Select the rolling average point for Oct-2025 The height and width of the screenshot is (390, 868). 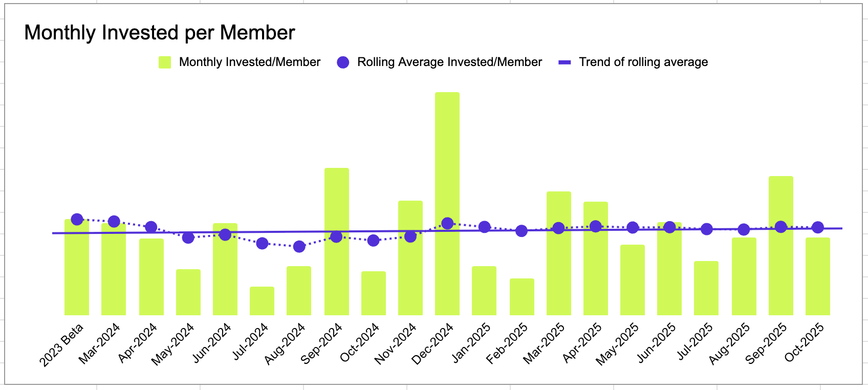[818, 227]
